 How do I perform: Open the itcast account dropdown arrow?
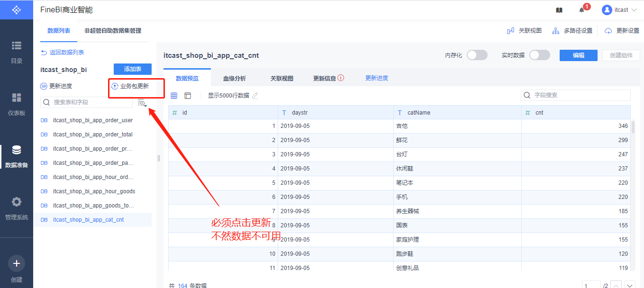634,10
